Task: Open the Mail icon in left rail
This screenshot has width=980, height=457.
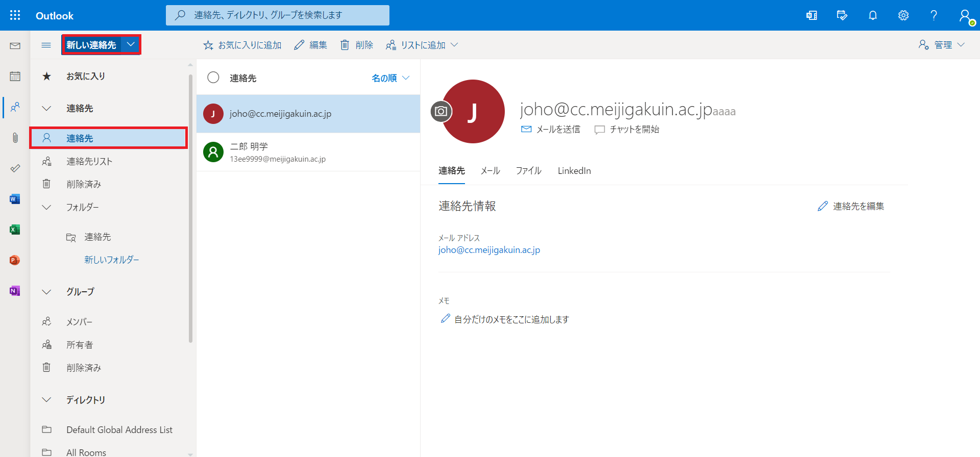Action: point(15,46)
